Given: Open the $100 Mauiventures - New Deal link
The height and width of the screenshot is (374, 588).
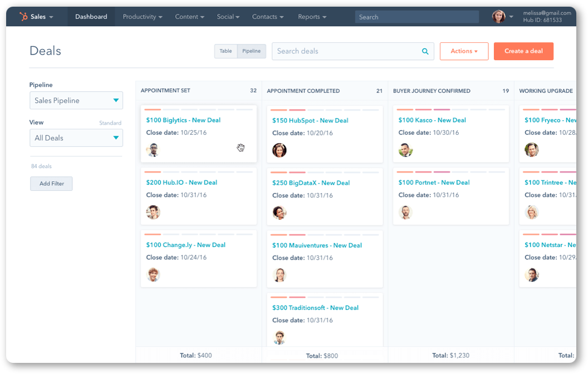Looking at the screenshot, I should point(317,245).
